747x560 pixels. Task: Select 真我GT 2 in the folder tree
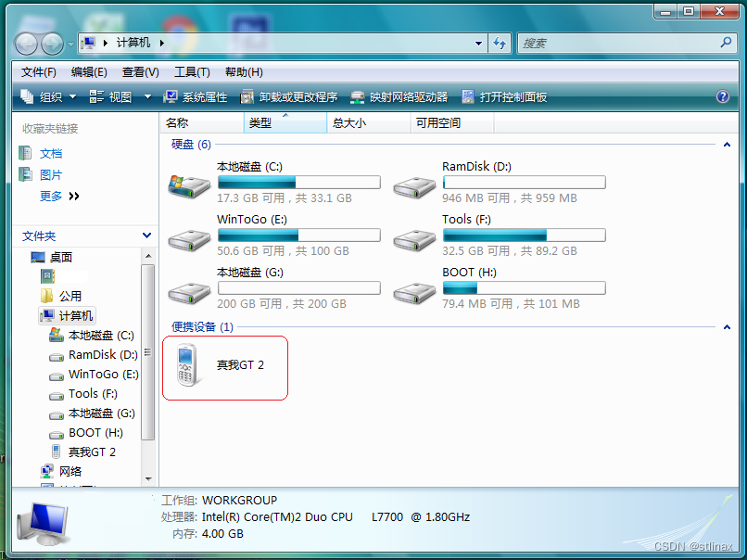92,452
